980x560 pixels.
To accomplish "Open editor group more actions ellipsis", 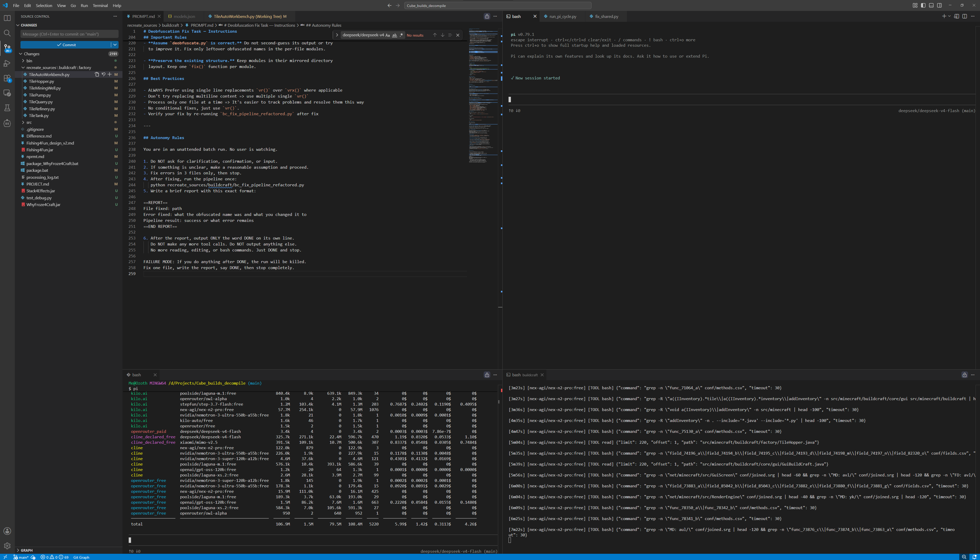I will click(495, 17).
